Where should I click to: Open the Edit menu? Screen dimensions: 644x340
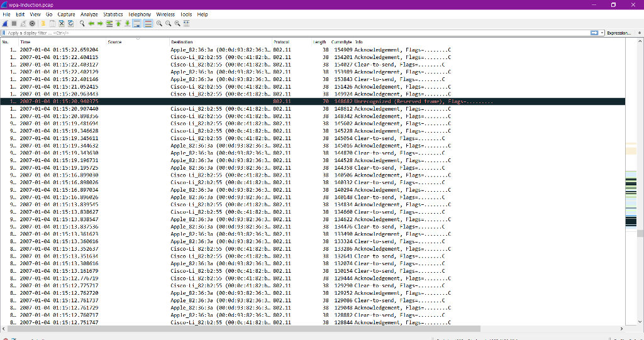click(x=20, y=14)
